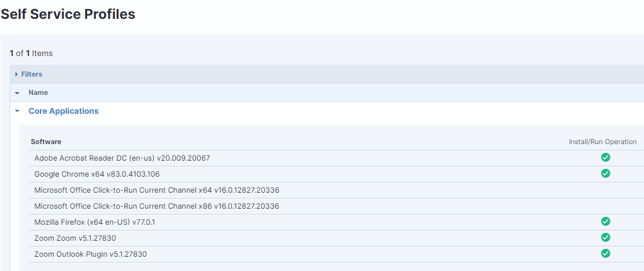Select Microsoft Office Click-to-Run x86 row
The image size is (644, 271).
337,206
